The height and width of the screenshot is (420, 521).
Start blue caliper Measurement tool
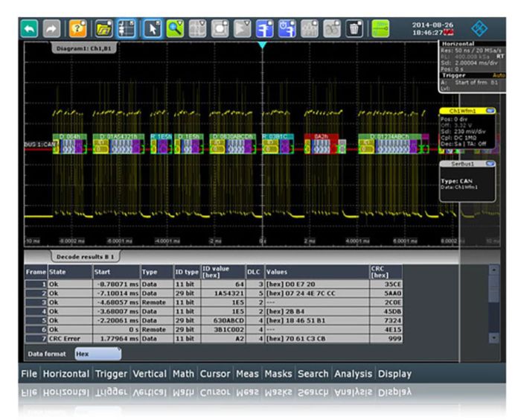[x=265, y=28]
